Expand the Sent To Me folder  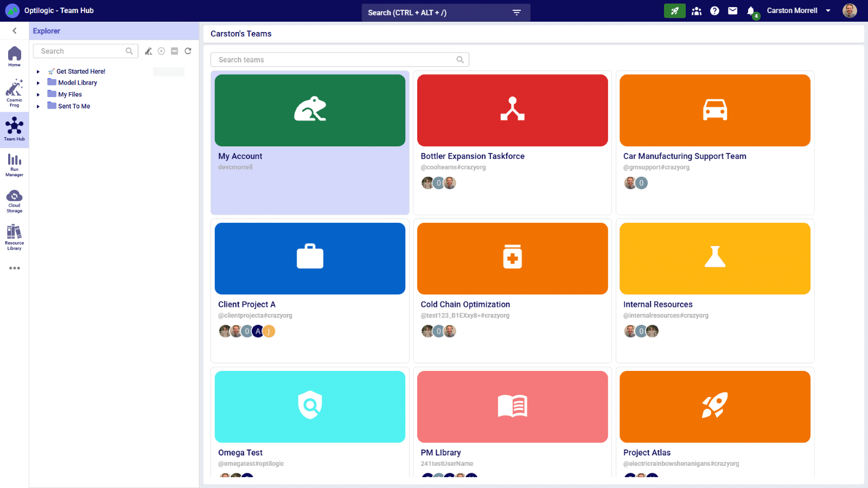(38, 107)
